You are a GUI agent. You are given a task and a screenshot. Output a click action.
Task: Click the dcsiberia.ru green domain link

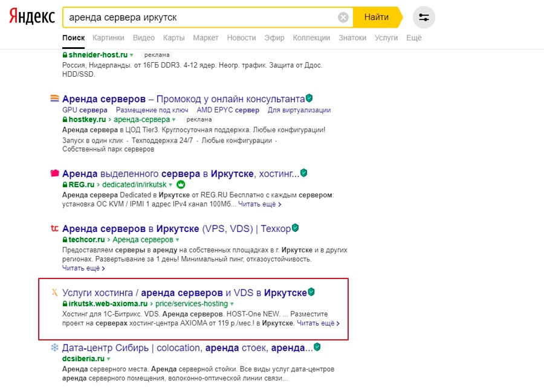pos(83,359)
